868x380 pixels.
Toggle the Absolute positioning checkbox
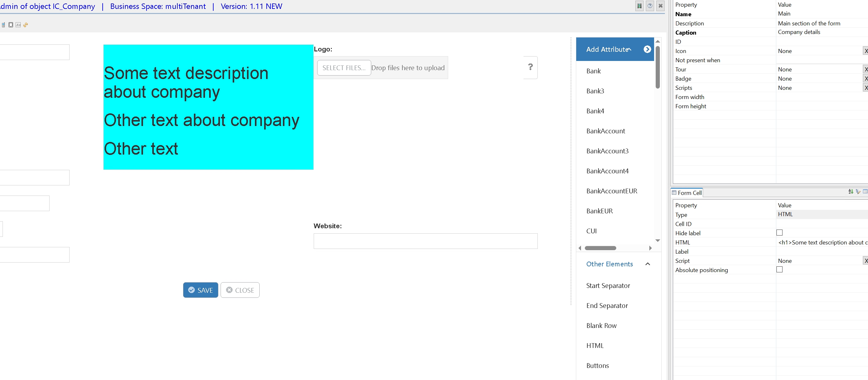point(779,270)
